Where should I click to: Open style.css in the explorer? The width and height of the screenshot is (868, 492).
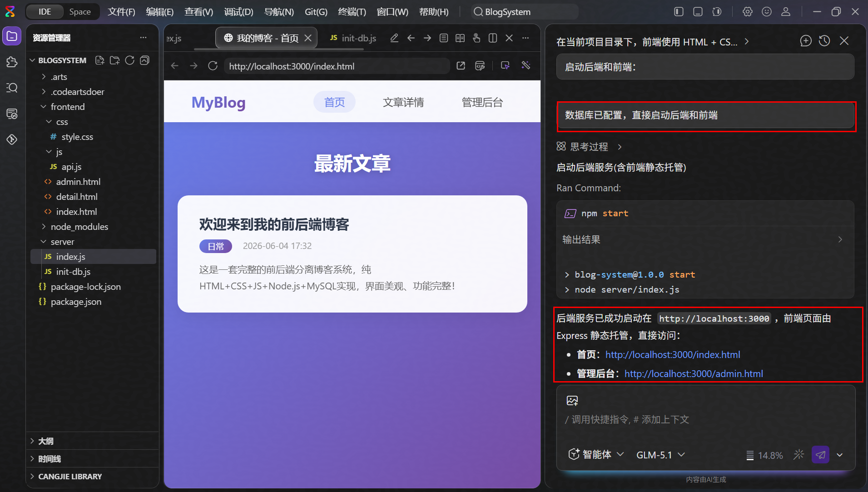point(77,137)
